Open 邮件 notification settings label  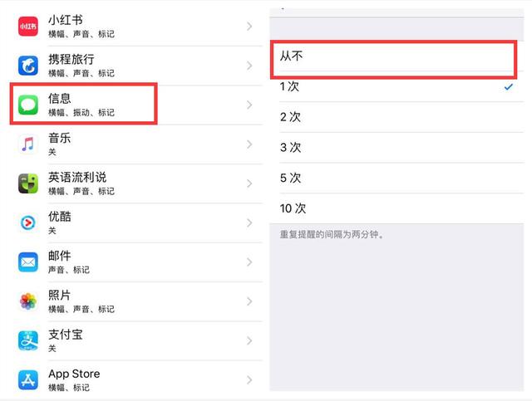point(59,256)
